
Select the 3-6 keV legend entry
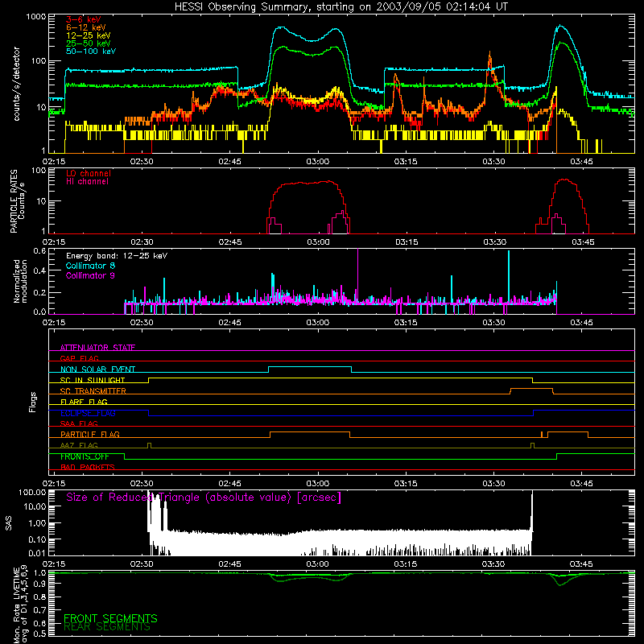(84, 19)
